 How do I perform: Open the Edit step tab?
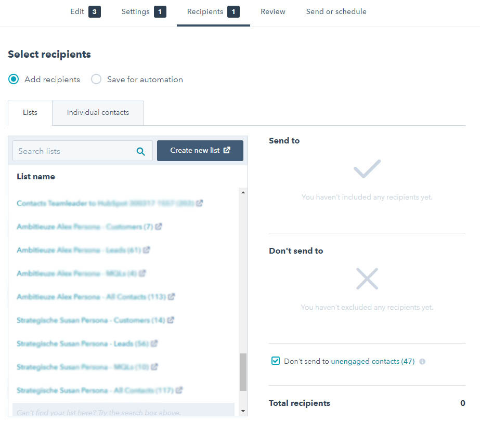85,12
